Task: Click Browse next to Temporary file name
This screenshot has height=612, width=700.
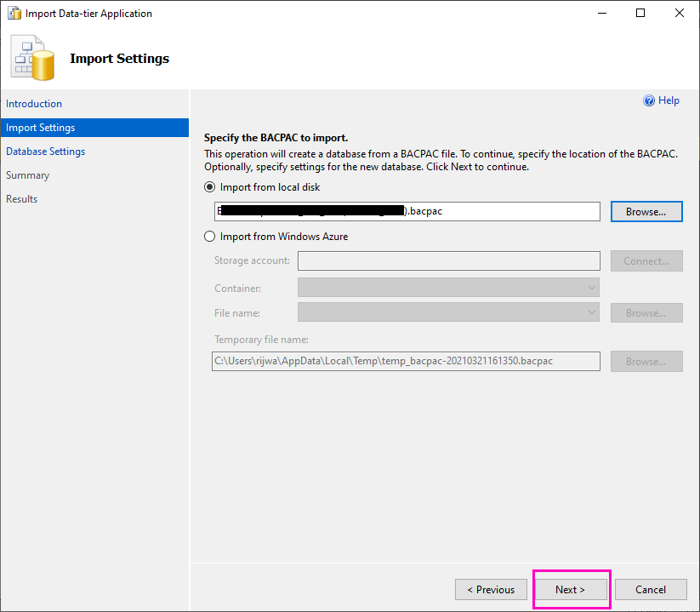Action: click(646, 361)
